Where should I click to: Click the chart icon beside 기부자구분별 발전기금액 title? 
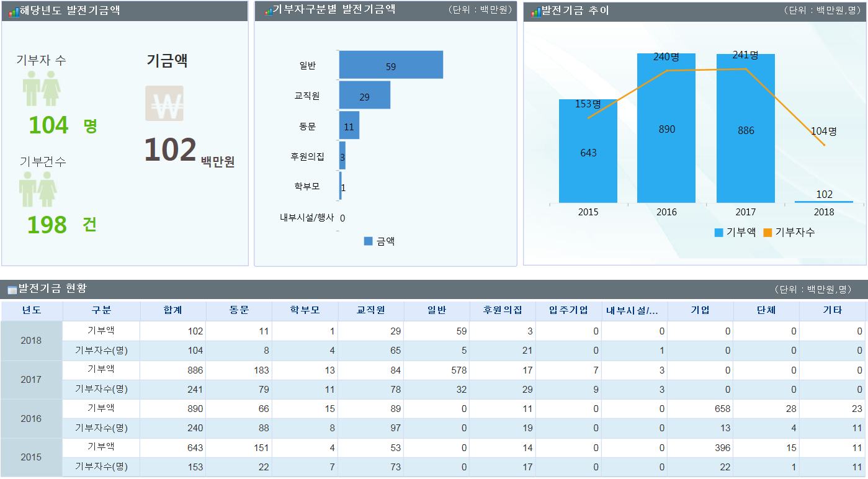point(269,11)
